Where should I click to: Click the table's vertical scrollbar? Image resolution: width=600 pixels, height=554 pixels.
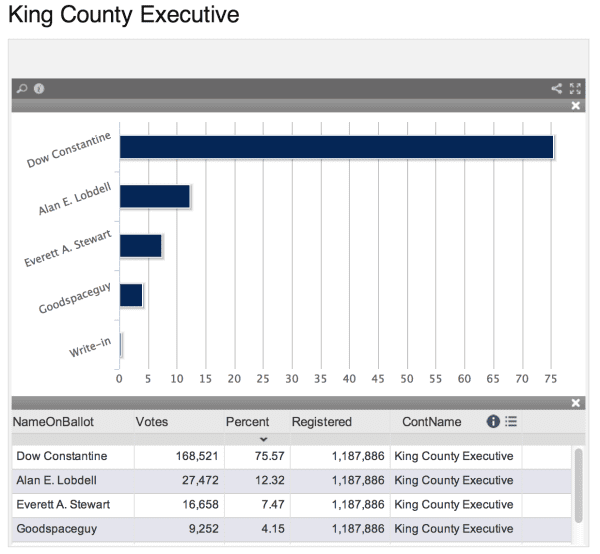pyautogui.click(x=577, y=485)
